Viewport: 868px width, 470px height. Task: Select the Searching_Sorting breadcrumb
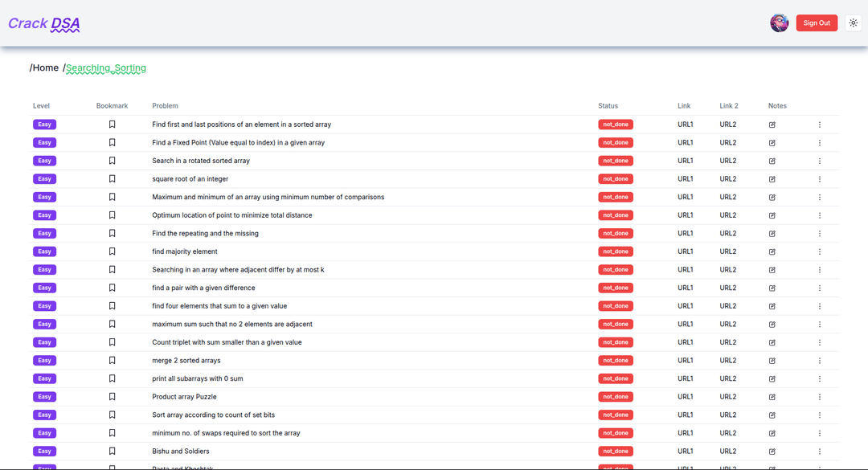click(106, 68)
